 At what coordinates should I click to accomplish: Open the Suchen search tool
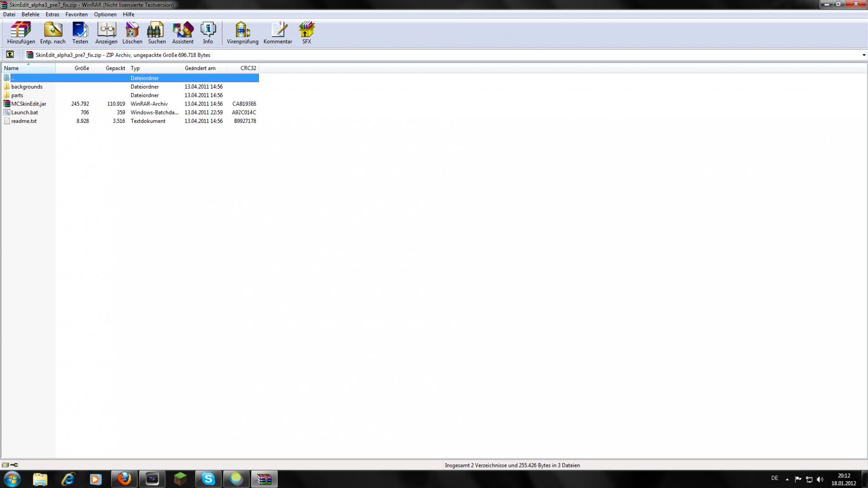[x=157, y=32]
